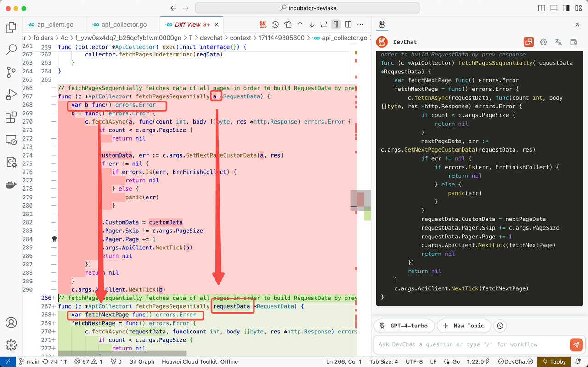Screen dimensions: 588x367
Task: Open the Explorer view in activity bar
Action: tap(11, 28)
